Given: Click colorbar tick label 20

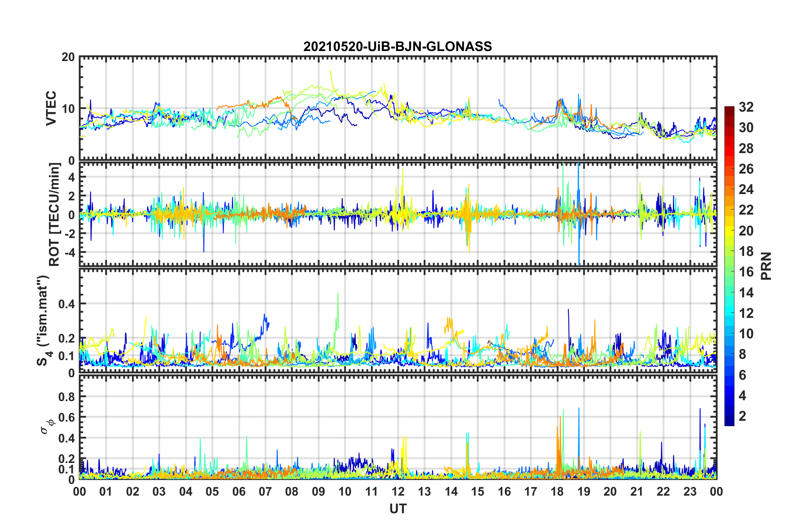Looking at the screenshot, I should pos(746,230).
